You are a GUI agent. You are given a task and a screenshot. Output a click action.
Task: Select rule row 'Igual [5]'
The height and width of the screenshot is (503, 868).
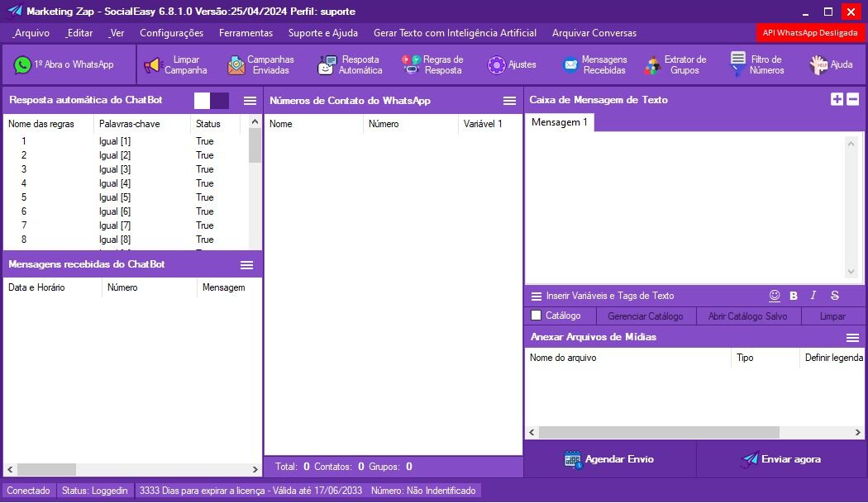[126, 197]
